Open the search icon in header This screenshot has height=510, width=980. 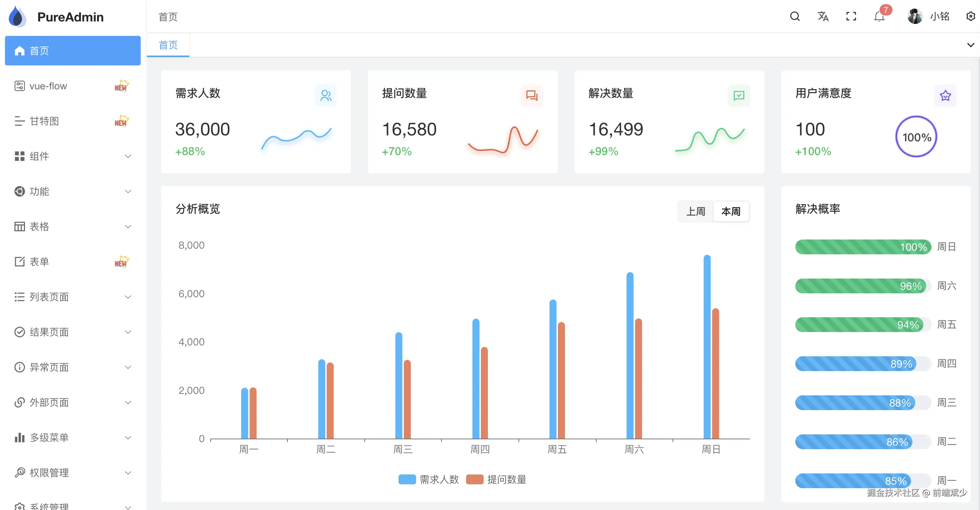pos(794,16)
